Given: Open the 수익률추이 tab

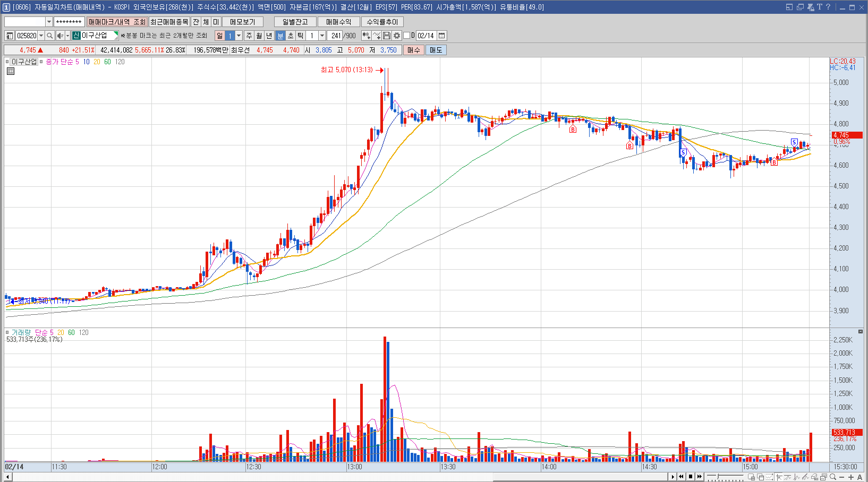Looking at the screenshot, I should tap(382, 22).
